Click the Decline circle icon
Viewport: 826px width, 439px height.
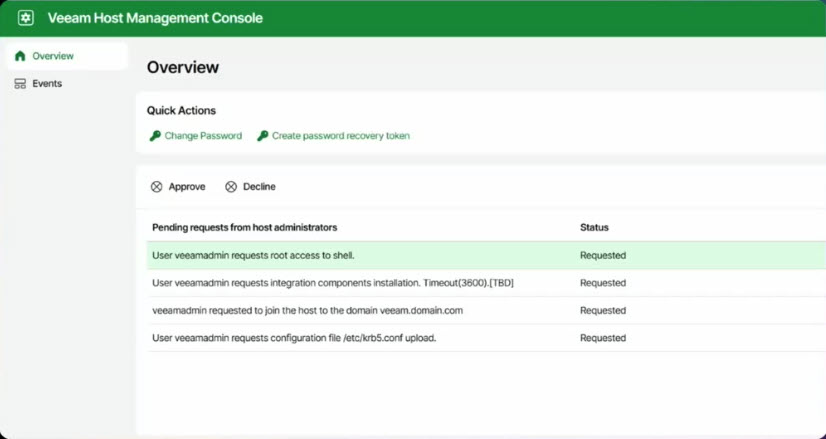231,187
